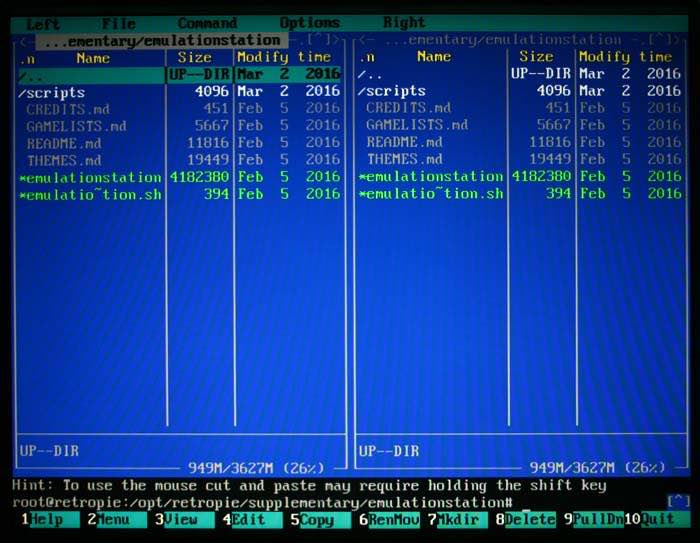Click the .n sort indicator in left panel

(x=28, y=59)
